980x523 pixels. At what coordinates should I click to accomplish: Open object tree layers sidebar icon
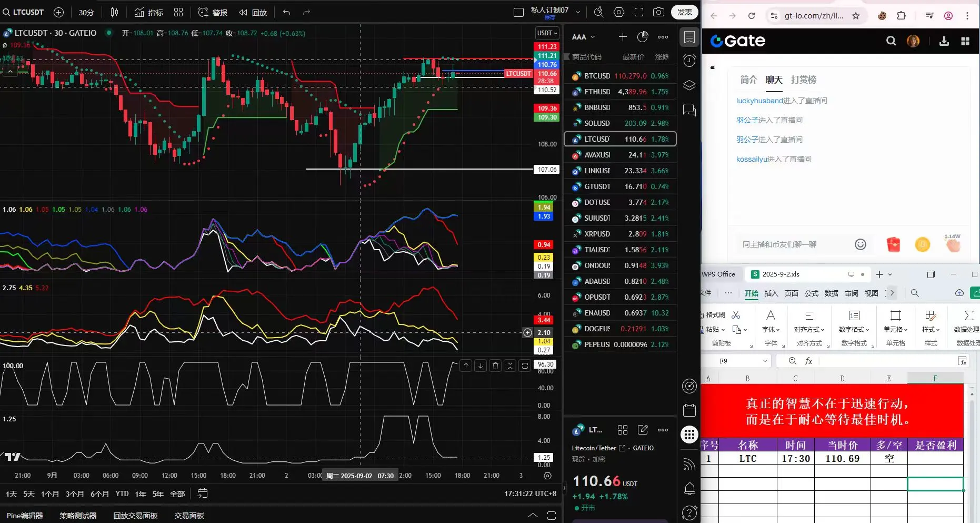[x=689, y=85]
